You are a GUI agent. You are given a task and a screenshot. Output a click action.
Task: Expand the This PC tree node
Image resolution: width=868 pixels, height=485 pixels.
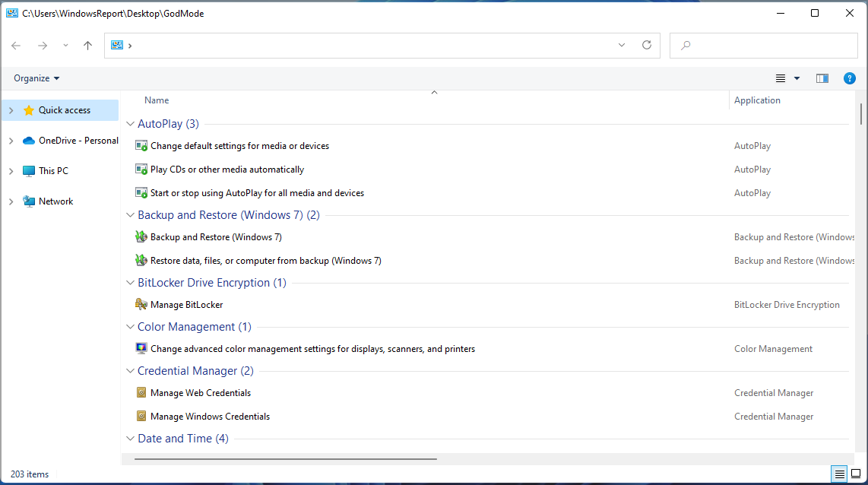click(11, 171)
